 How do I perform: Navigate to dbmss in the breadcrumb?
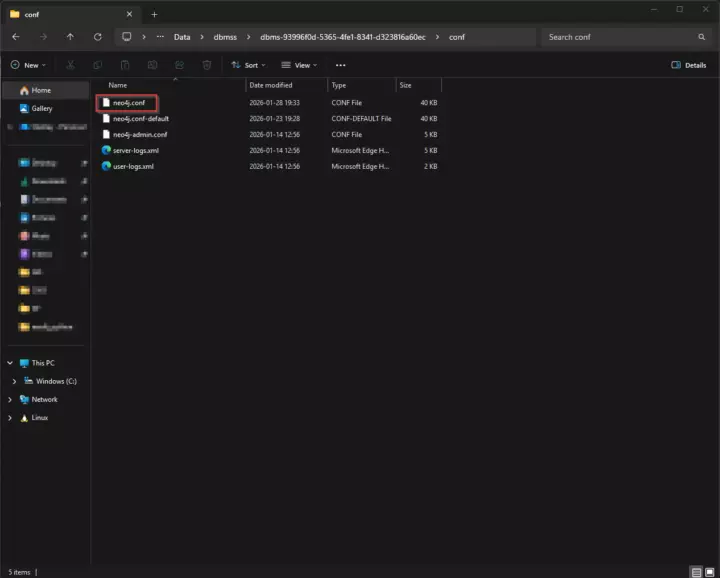coord(223,37)
